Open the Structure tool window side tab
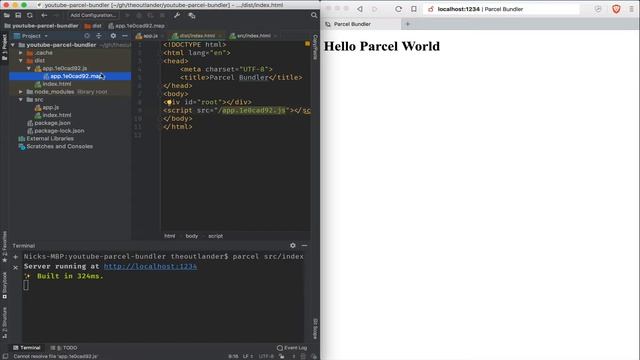This screenshot has height=360, width=640. (x=4, y=322)
